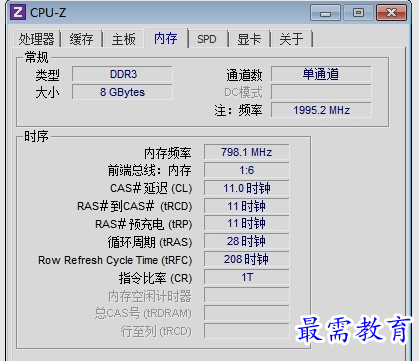Select the tRP 11 时钟 value
419x361 pixels.
pos(246,223)
